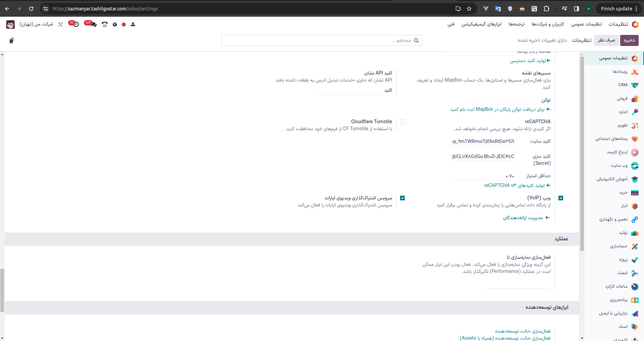Open the کاربران و شرکت‌ها menu
The height and width of the screenshot is (341, 644).
point(548,24)
